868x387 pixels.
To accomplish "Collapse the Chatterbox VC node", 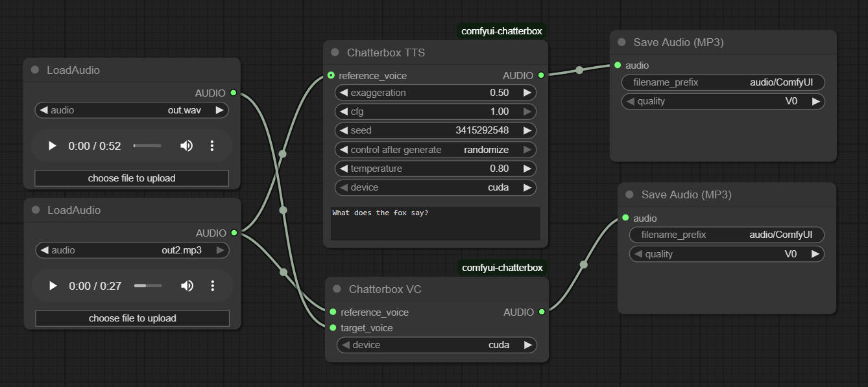I will click(337, 289).
